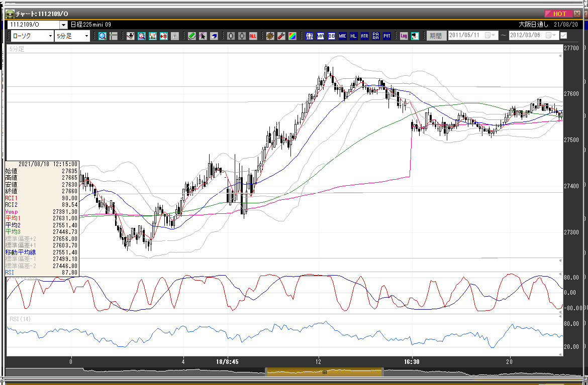Click the 16:30 time axis marker

pos(412,361)
